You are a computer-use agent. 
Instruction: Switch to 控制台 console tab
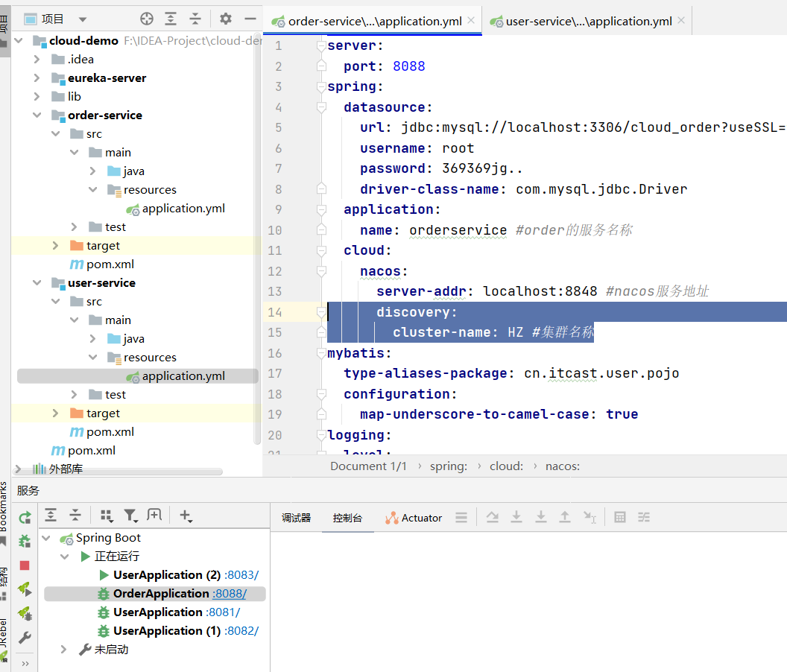click(347, 518)
